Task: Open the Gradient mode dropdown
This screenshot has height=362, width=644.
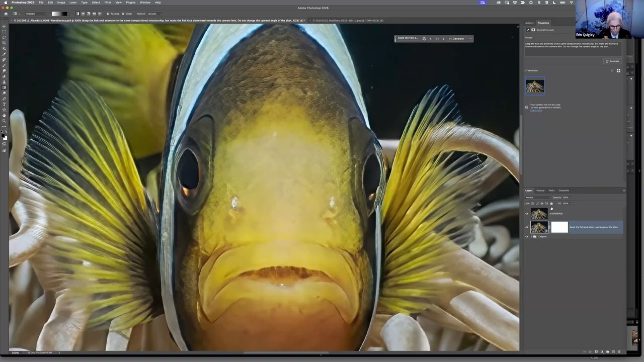Action: [x=36, y=14]
